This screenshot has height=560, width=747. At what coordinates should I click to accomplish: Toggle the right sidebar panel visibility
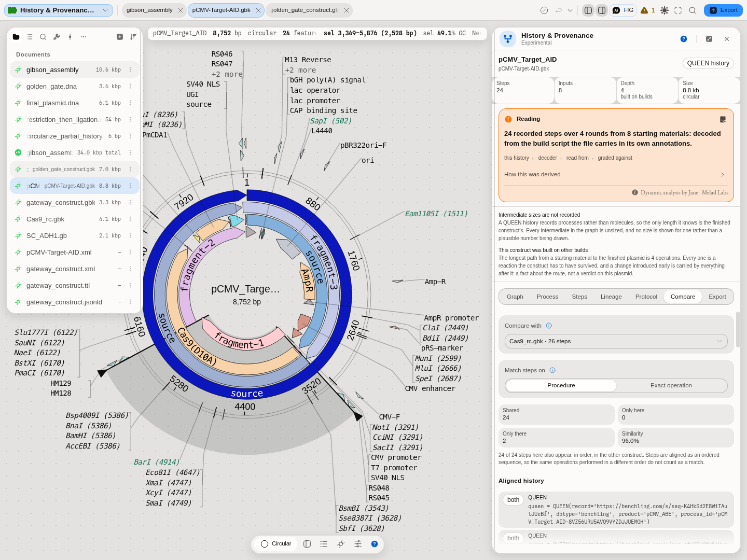pos(602,10)
